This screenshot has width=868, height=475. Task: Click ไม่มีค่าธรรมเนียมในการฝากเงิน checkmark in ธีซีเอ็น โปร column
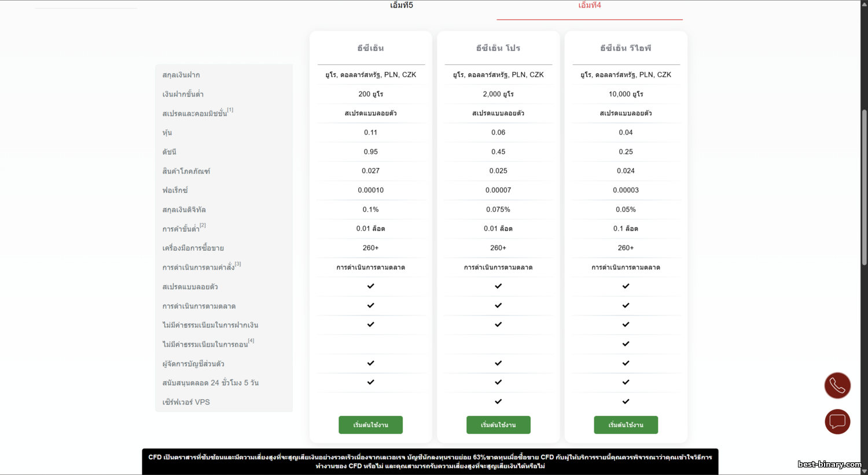click(498, 325)
